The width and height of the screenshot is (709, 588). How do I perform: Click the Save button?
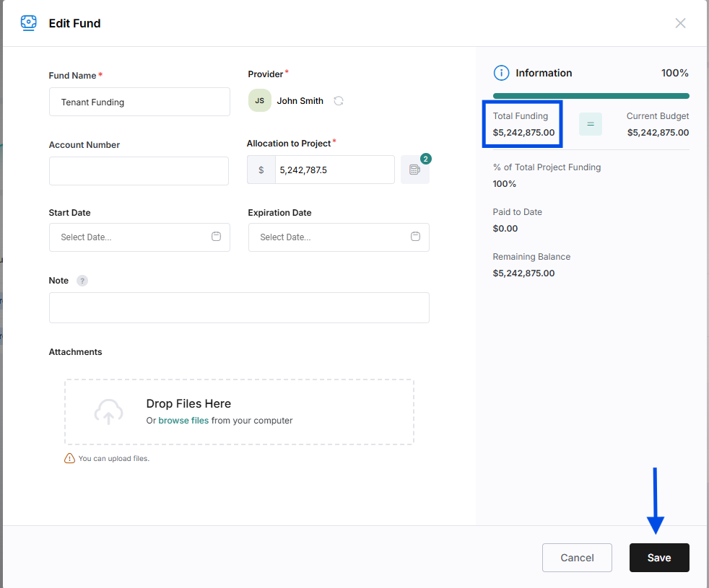[659, 558]
